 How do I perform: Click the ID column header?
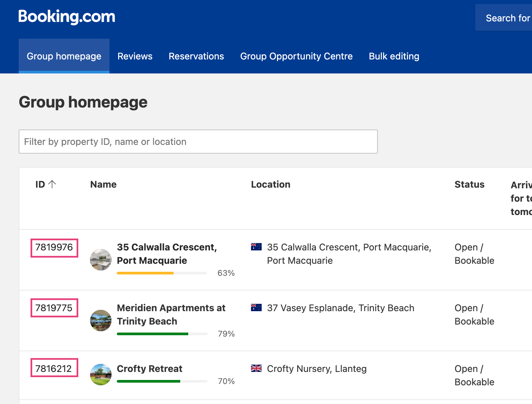(x=40, y=184)
